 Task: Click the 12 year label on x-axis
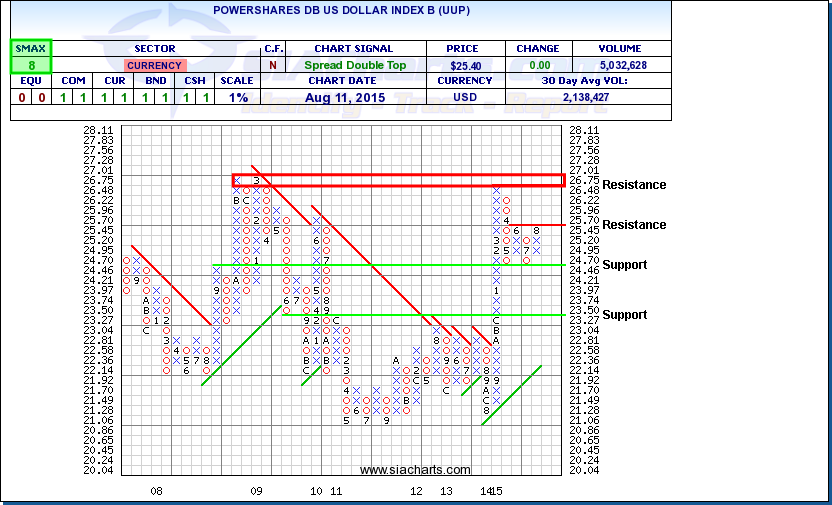click(416, 492)
